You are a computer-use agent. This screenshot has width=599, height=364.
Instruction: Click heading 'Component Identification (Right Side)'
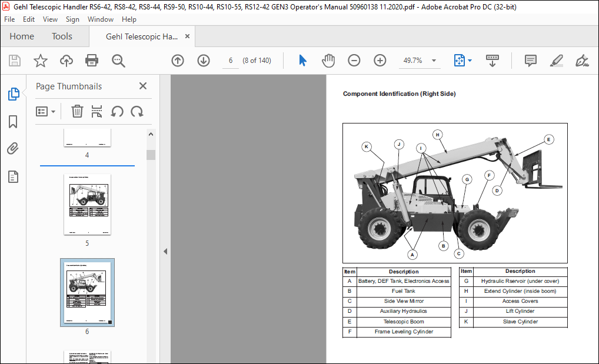click(x=399, y=93)
